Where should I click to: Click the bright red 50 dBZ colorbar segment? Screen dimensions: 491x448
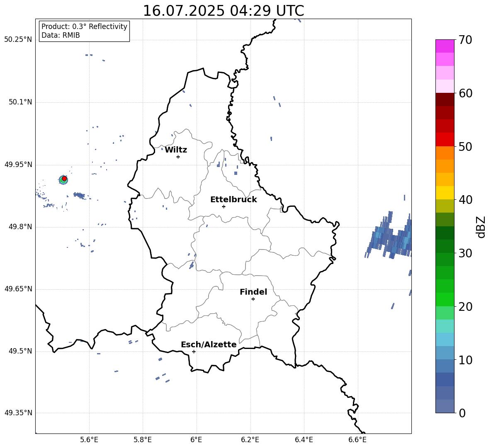(445, 140)
